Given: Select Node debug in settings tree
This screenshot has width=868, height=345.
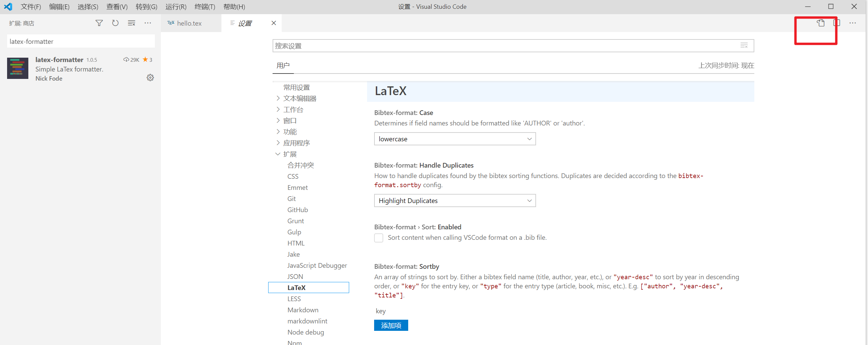Looking at the screenshot, I should point(305,332).
